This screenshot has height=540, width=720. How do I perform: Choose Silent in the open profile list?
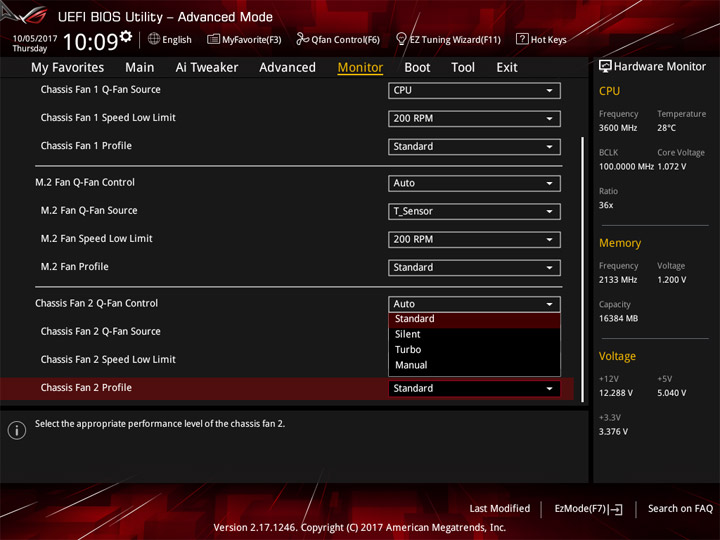(474, 334)
